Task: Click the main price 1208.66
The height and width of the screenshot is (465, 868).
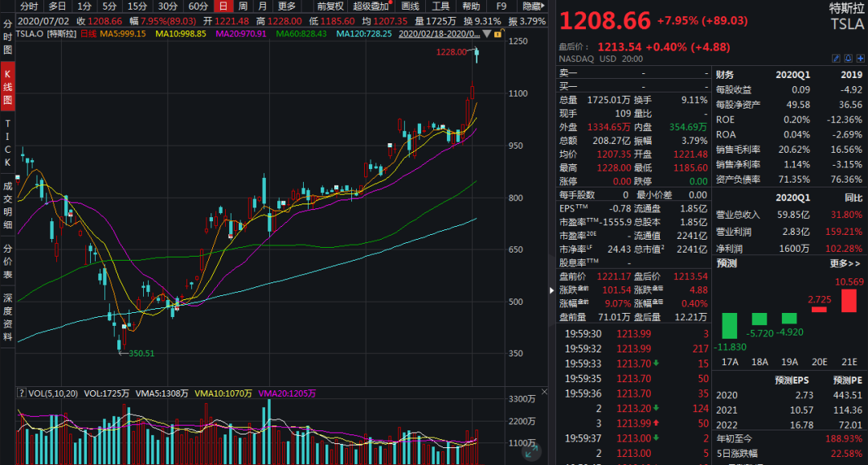Action: 605,21
